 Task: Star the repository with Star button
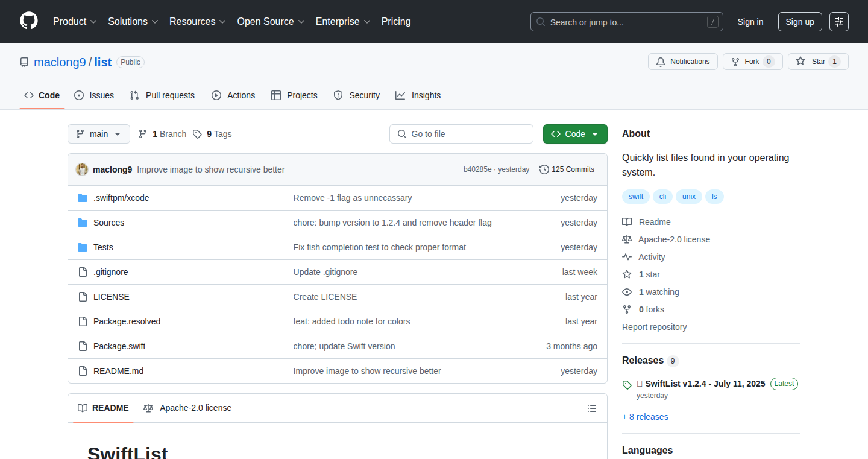coord(818,62)
